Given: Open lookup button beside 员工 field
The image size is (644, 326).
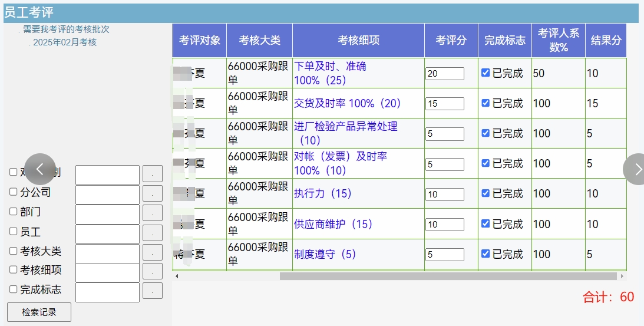Looking at the screenshot, I should pyautogui.click(x=153, y=233).
